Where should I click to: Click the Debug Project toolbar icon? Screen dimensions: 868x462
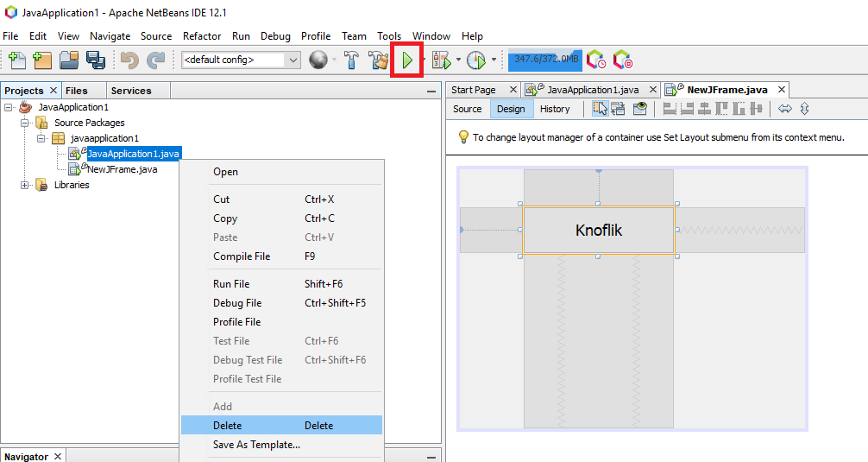[441, 60]
